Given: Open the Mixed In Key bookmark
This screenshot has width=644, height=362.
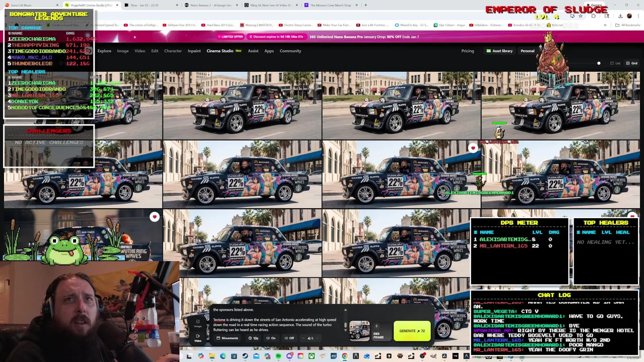Looking at the screenshot, I should coord(411,25).
